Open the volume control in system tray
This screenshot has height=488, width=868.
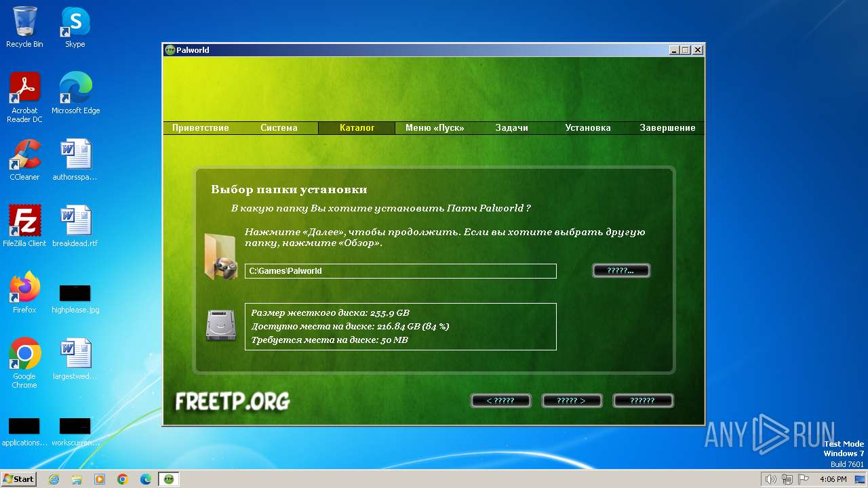click(x=770, y=479)
